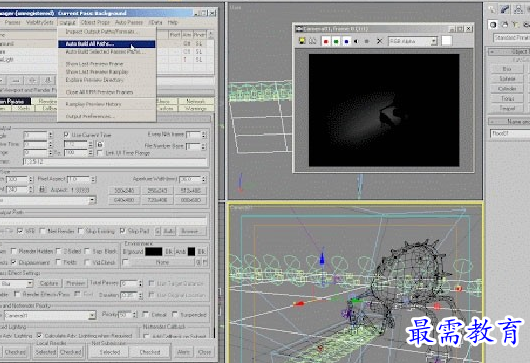The height and width of the screenshot is (363, 530).
Task: Enable the Render Hidden checkbox
Action: tap(14, 251)
